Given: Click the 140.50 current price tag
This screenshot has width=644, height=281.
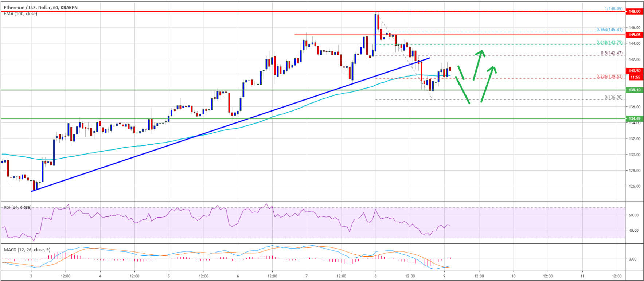Looking at the screenshot, I should (x=635, y=71).
